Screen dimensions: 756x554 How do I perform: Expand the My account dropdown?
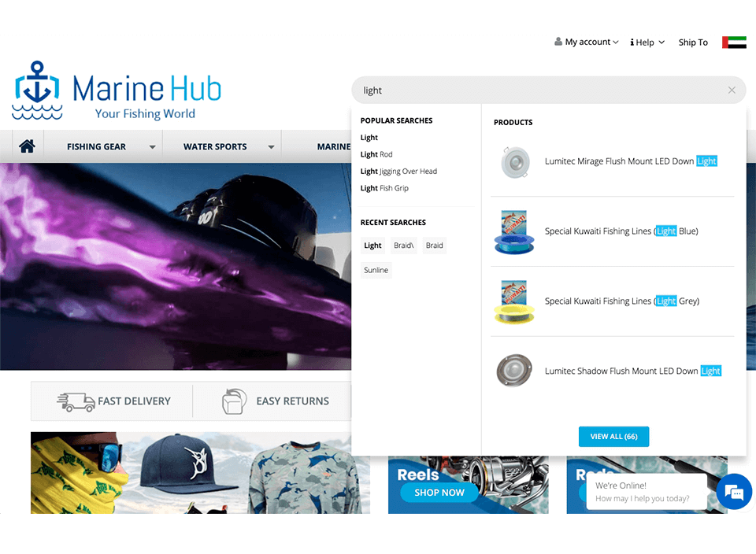tap(587, 42)
